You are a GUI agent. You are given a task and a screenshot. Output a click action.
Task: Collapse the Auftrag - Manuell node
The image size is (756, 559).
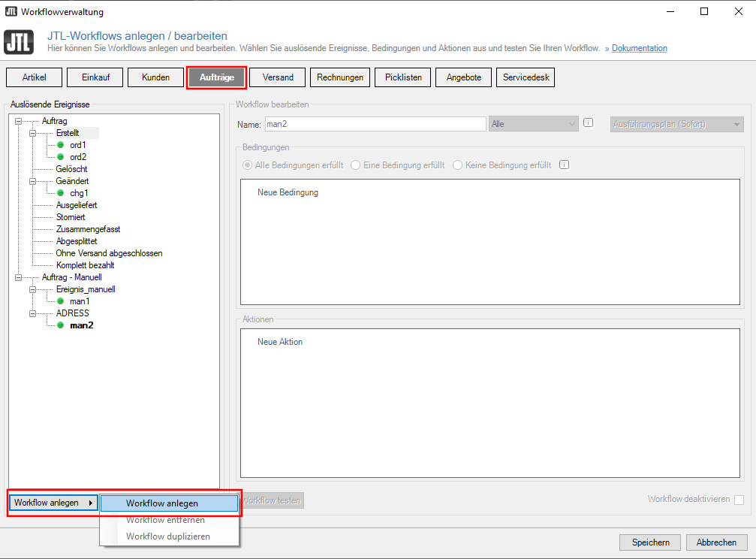(18, 277)
